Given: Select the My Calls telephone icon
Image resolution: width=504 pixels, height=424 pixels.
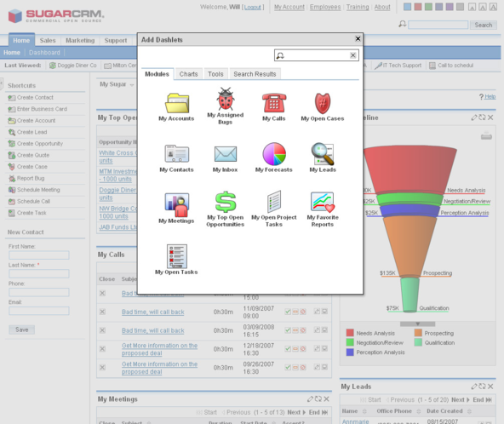Looking at the screenshot, I should point(274,102).
